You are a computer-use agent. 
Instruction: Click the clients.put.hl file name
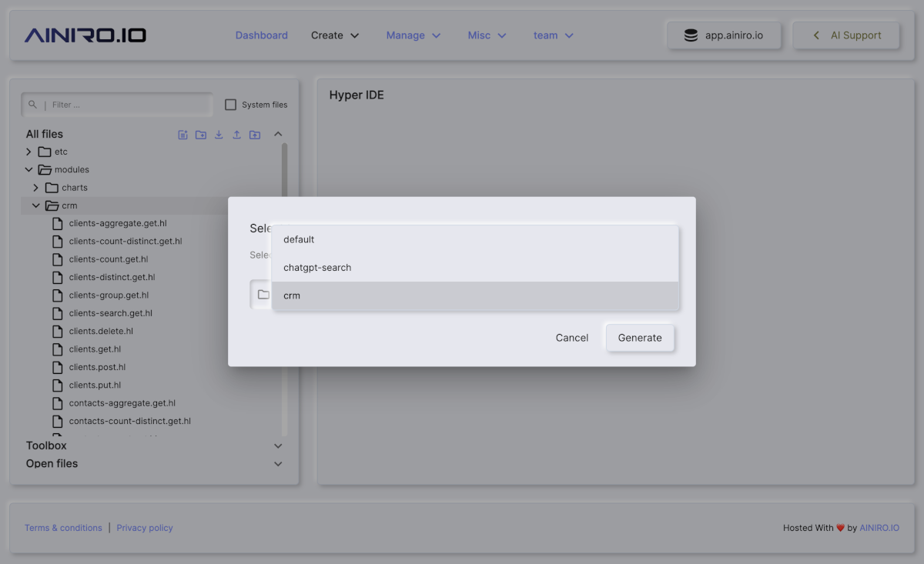tap(95, 385)
